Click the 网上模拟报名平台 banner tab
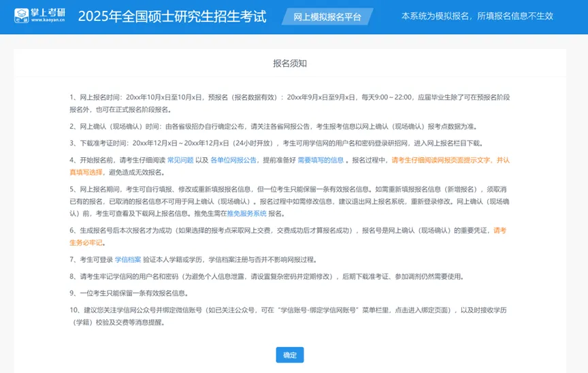Viewport: 588px width, 373px height. 327,17
